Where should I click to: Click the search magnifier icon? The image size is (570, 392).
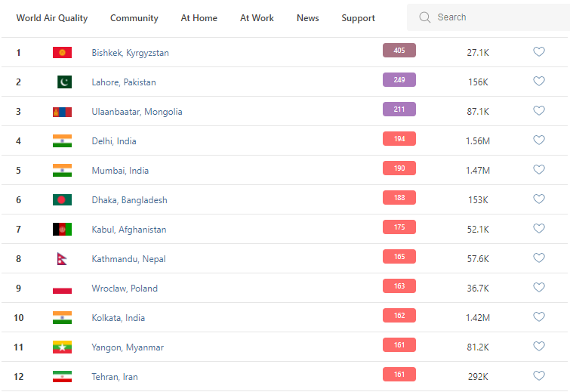[x=425, y=17]
